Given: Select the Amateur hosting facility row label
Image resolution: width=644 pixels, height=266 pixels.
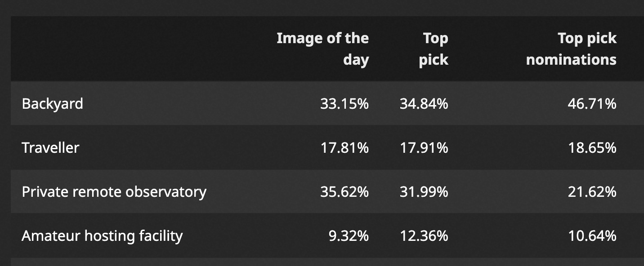Looking at the screenshot, I should 102,236.
